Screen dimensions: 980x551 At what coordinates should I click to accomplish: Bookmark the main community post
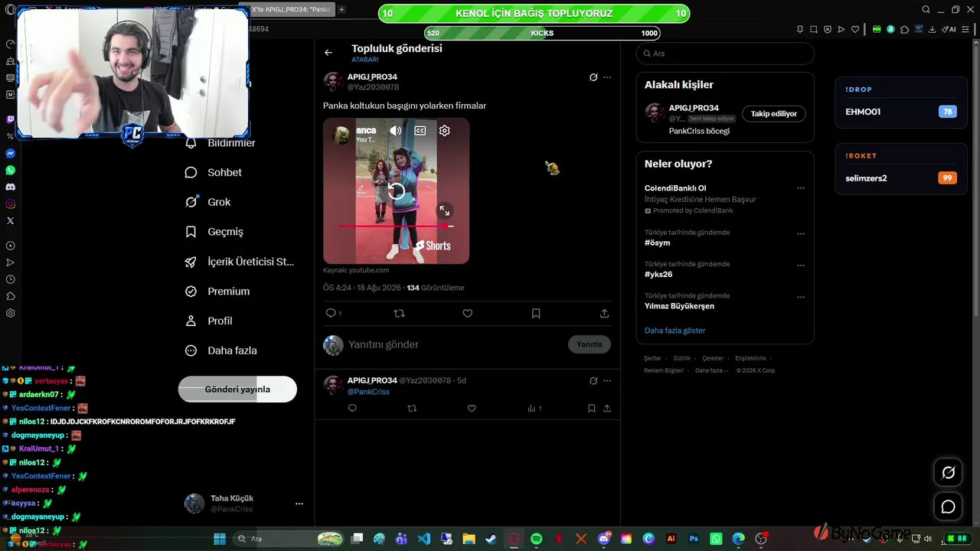click(x=536, y=313)
